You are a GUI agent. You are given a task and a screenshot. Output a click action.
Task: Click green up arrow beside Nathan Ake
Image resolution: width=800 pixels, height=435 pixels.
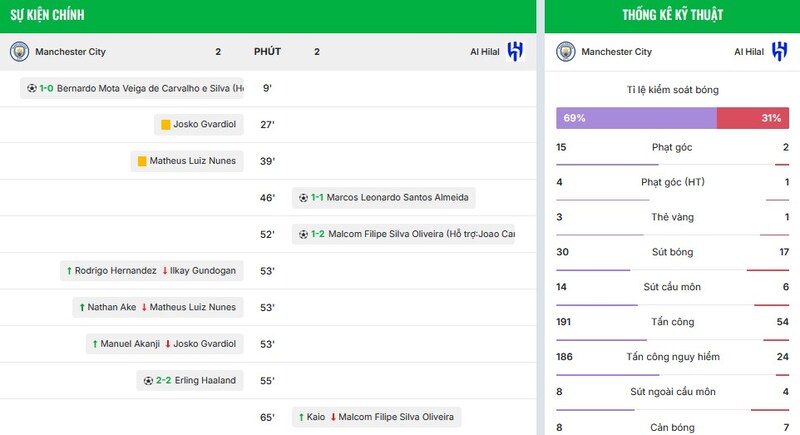82,308
